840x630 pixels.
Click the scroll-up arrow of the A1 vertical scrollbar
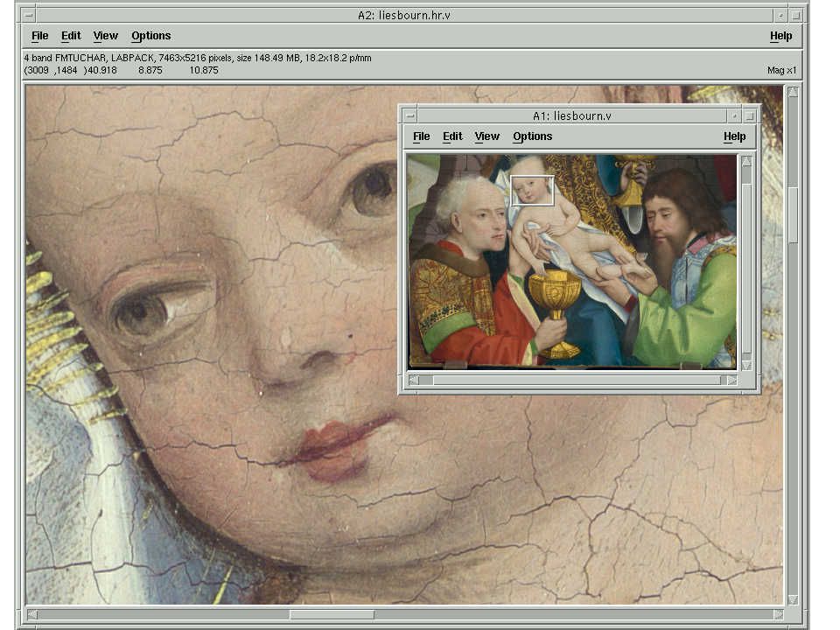(x=746, y=161)
